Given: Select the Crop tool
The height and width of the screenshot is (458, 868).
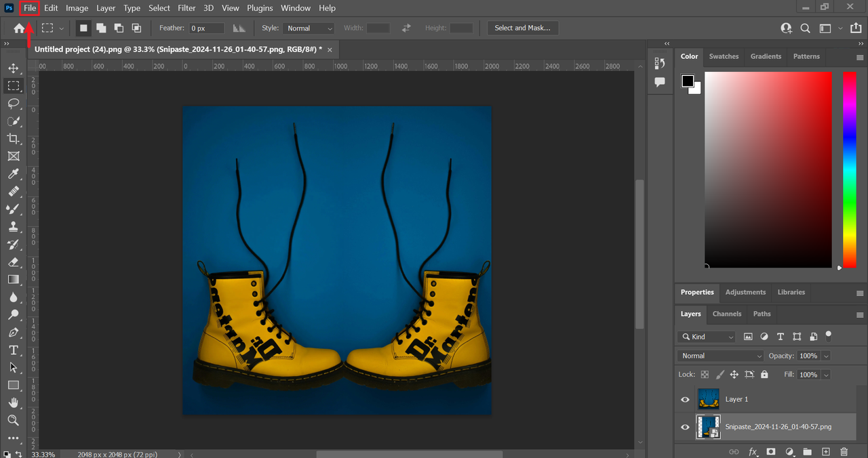Looking at the screenshot, I should (13, 138).
